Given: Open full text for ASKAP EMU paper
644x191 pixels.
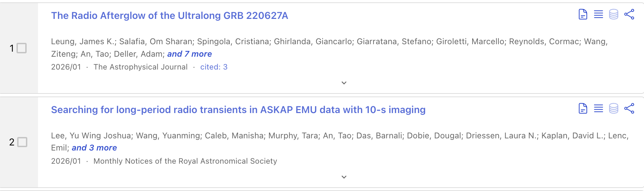Looking at the screenshot, I should (x=583, y=109).
